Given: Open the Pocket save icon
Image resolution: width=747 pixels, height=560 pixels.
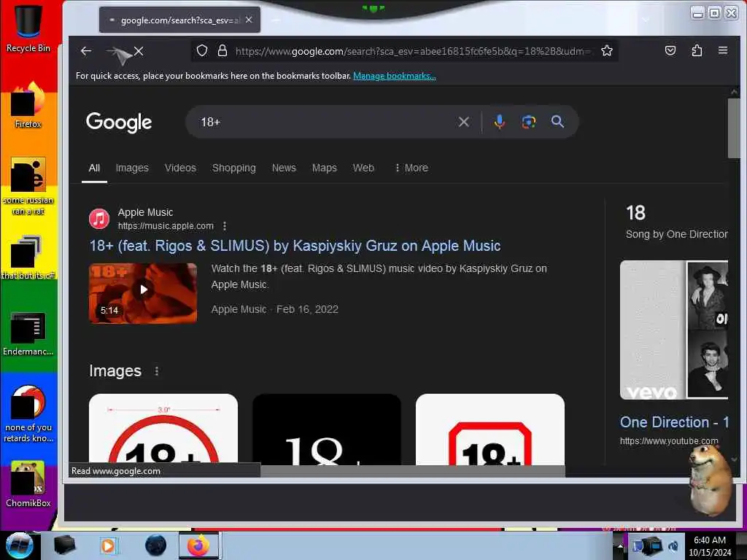Looking at the screenshot, I should (670, 50).
